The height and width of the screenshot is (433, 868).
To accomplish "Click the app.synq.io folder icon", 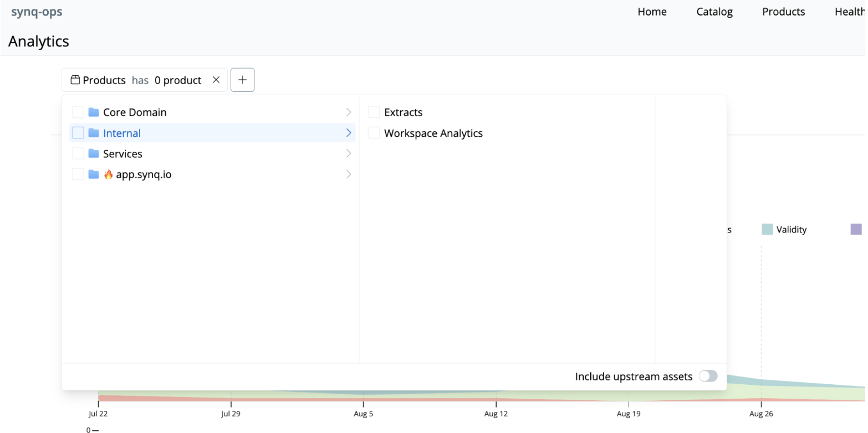I will 93,174.
